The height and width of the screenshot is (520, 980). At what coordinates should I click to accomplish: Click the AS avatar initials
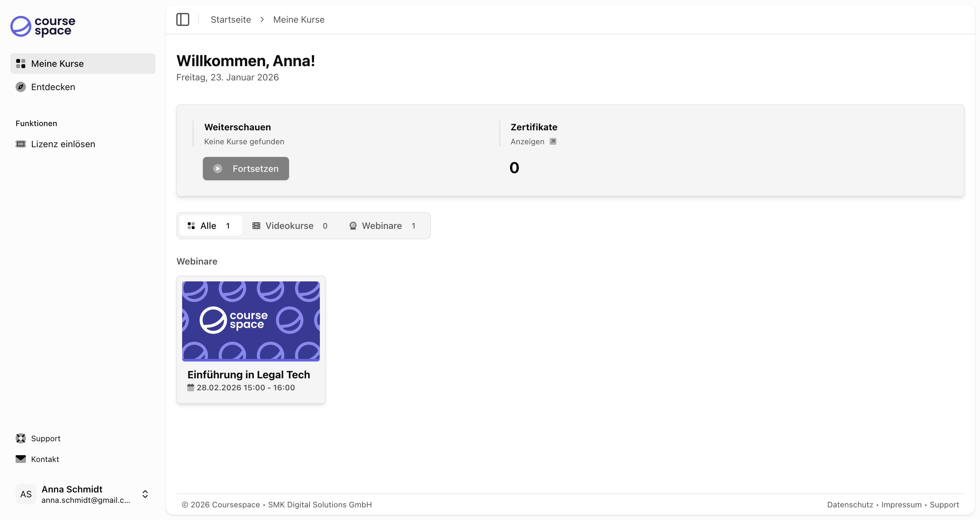pos(26,494)
